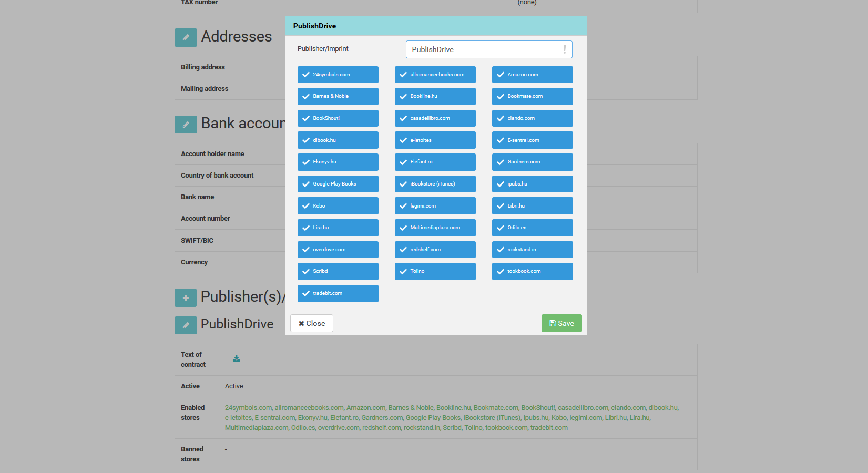Disable the redshelf.com store
Viewport: 868px width, 473px height.
tap(435, 250)
